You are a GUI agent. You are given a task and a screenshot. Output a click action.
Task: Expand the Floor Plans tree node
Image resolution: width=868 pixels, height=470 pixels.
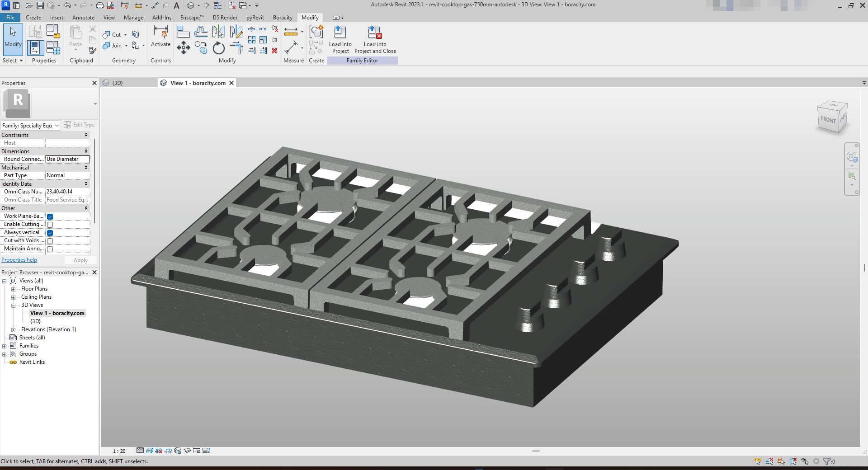[x=13, y=289]
